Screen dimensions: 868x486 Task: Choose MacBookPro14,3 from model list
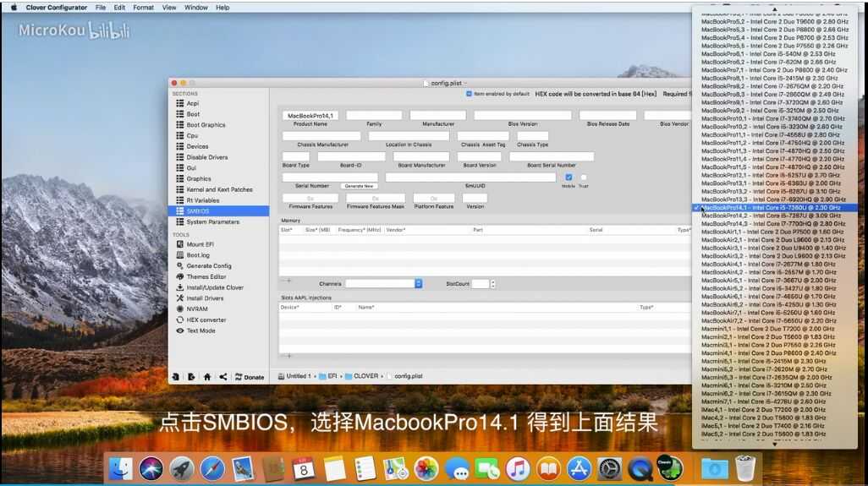[772, 224]
